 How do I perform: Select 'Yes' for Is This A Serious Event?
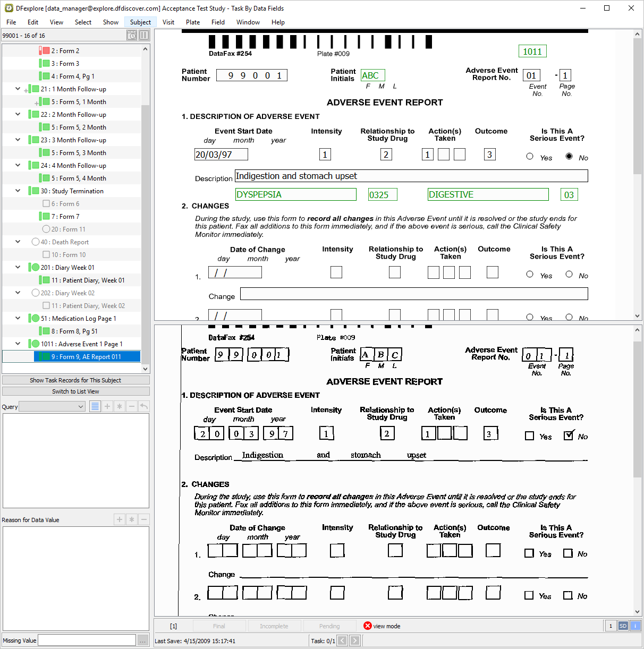(530, 156)
